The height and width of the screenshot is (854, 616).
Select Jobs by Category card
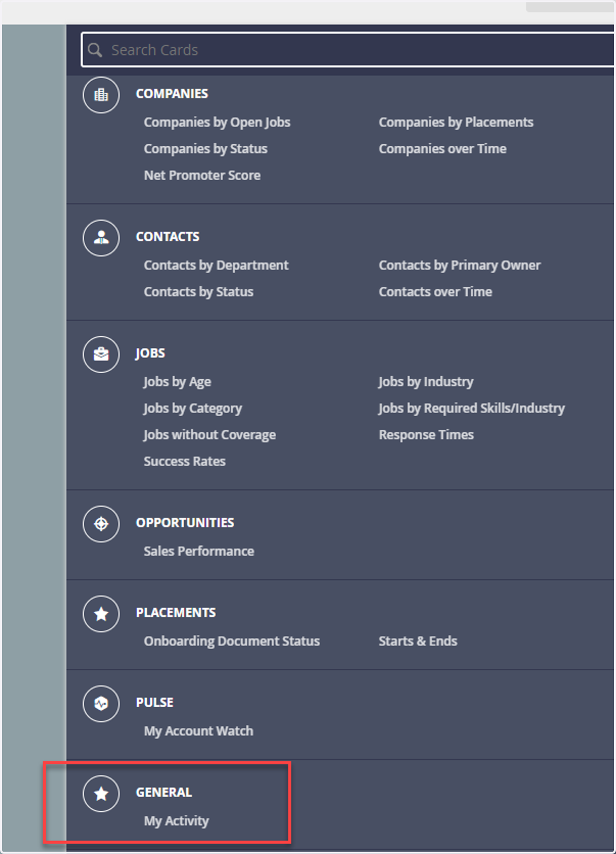tap(192, 409)
